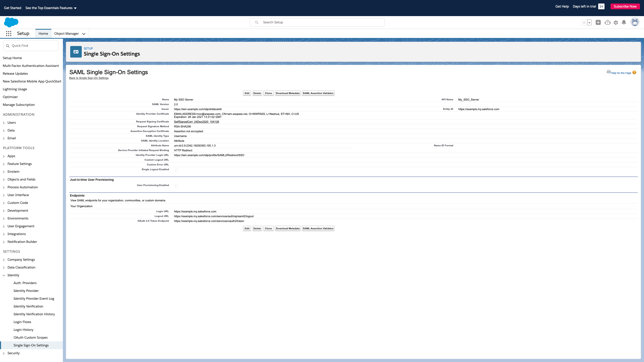The width and height of the screenshot is (644, 362).
Task: Expand the Security section in sidebar
Action: pyautogui.click(x=4, y=353)
